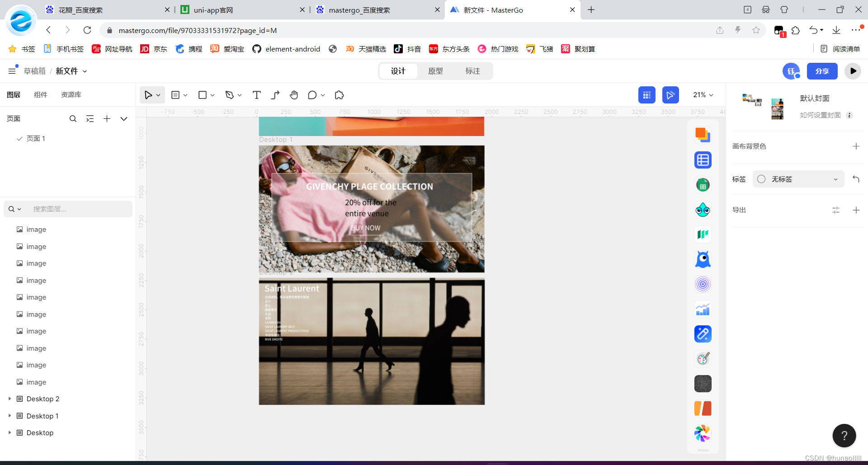The height and width of the screenshot is (465, 868).
Task: Open the green spreadsheet plugin
Action: coord(703,185)
